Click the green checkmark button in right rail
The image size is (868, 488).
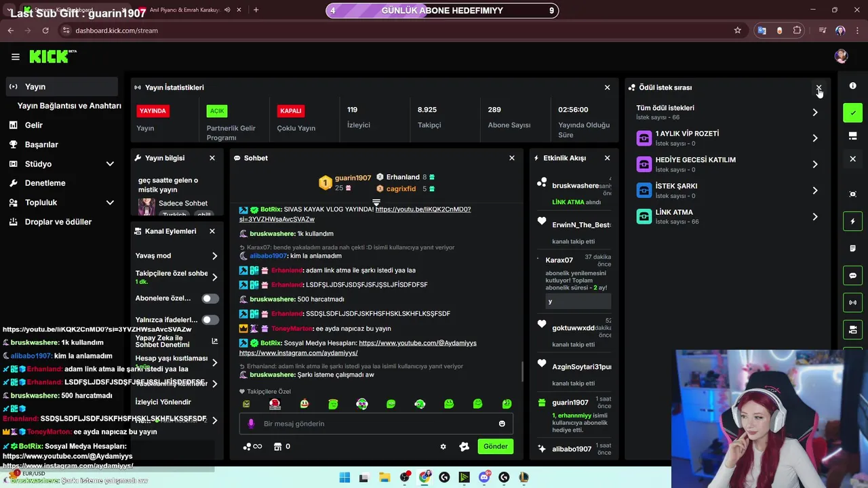pyautogui.click(x=852, y=113)
